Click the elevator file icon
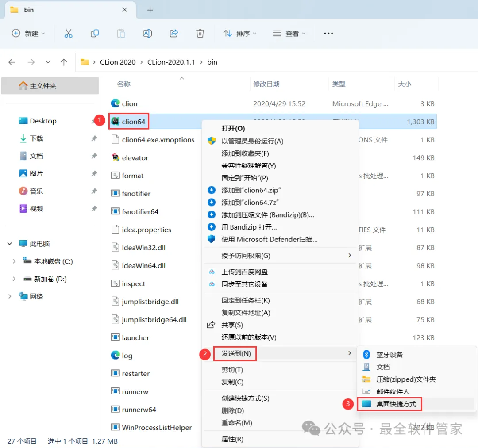 pyautogui.click(x=115, y=157)
